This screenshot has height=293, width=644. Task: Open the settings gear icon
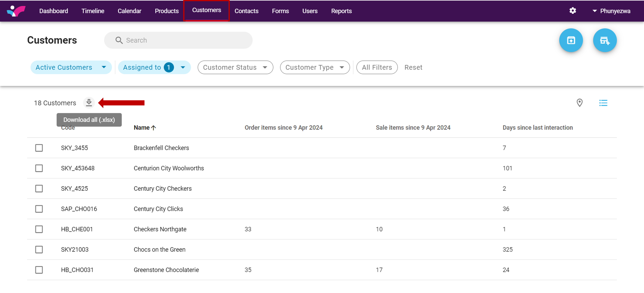pos(572,11)
